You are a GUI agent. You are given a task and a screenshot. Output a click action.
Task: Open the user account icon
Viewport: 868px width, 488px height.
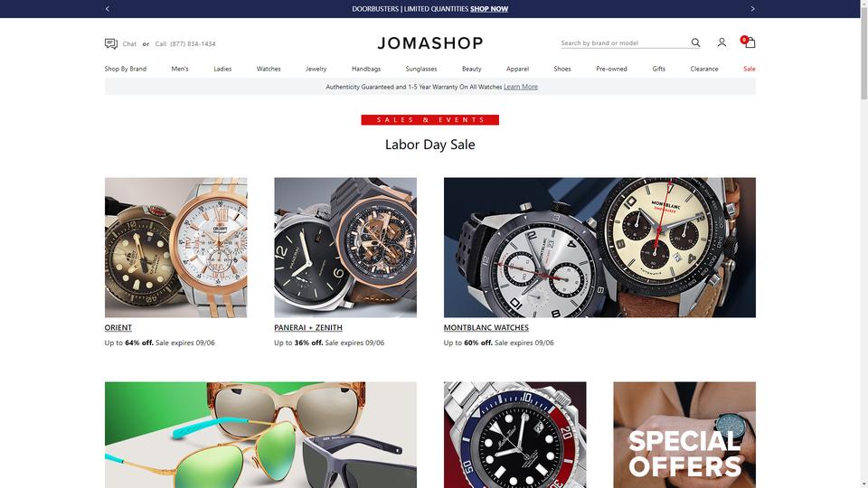[x=722, y=42]
